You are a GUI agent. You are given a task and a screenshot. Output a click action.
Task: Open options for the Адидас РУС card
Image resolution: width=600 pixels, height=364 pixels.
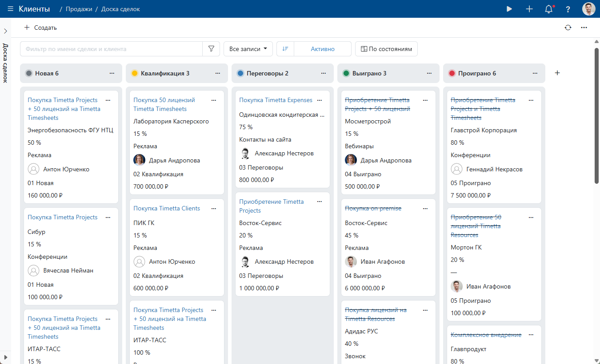(425, 310)
